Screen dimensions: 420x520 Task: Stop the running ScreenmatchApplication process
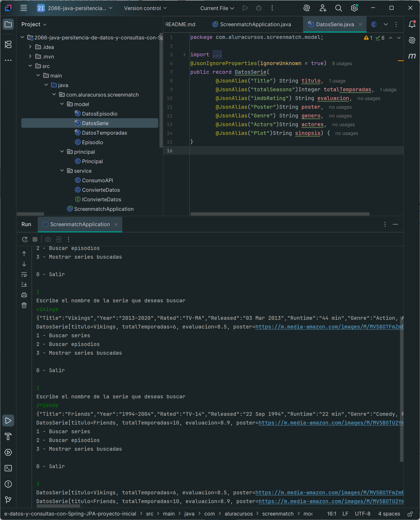[35, 239]
